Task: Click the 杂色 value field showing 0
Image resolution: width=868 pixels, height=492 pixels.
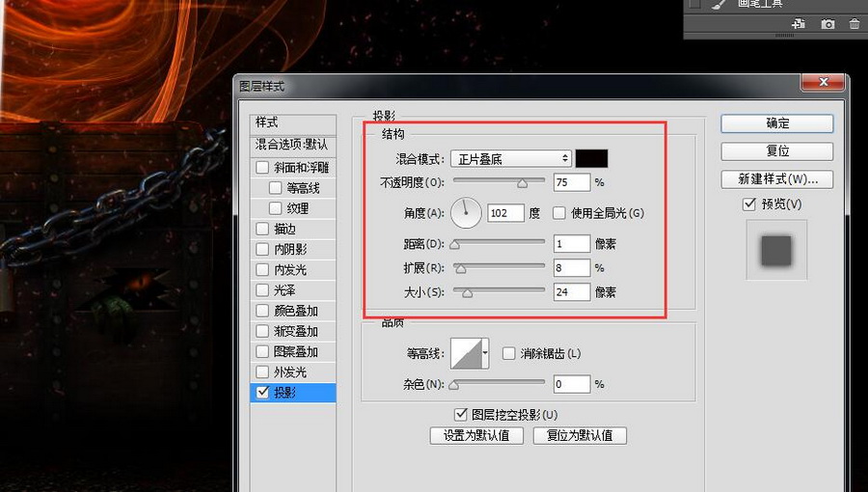Action: [572, 384]
